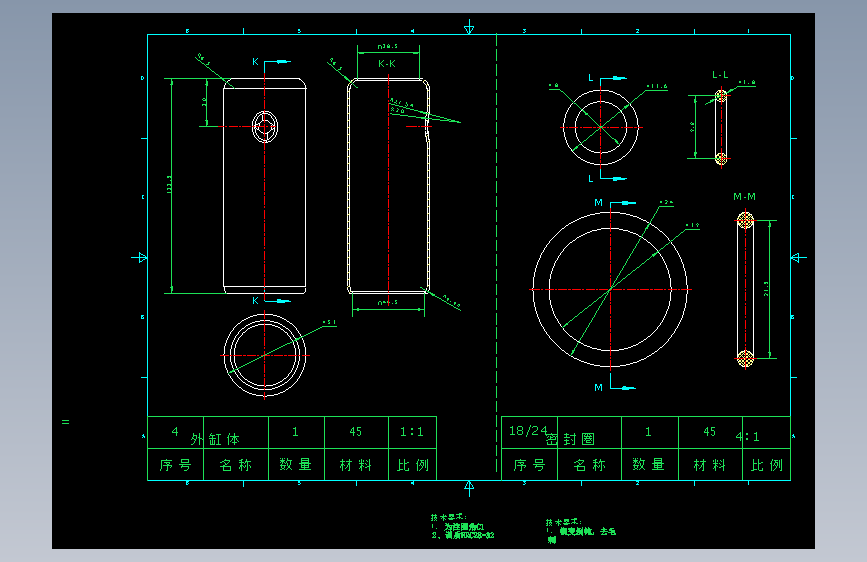Click material "45" in the 外缸体 title block
867x562 pixels.
(x=356, y=431)
